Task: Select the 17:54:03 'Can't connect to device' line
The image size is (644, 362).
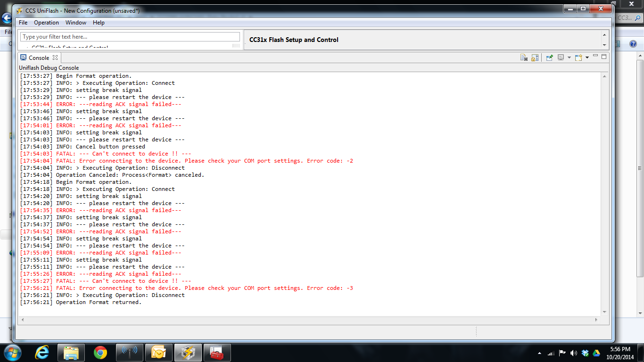Action: 106,154
